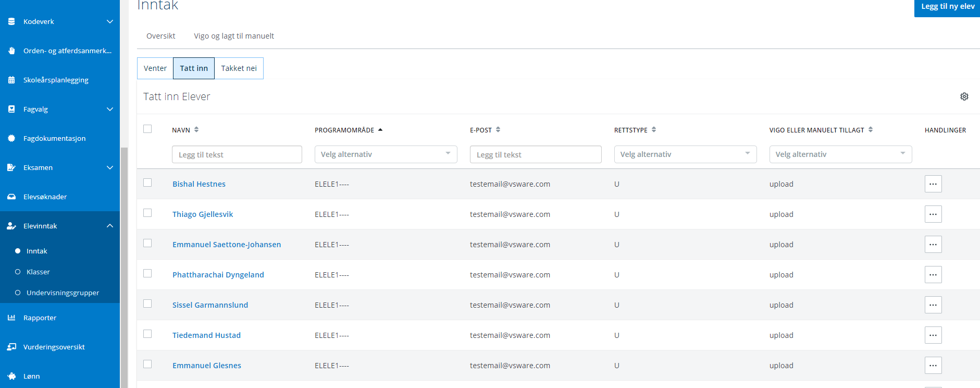Sort by E-post column arrows

click(x=498, y=130)
